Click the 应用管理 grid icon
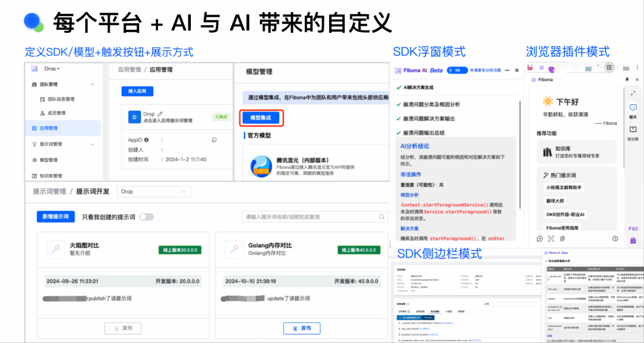 (35, 129)
